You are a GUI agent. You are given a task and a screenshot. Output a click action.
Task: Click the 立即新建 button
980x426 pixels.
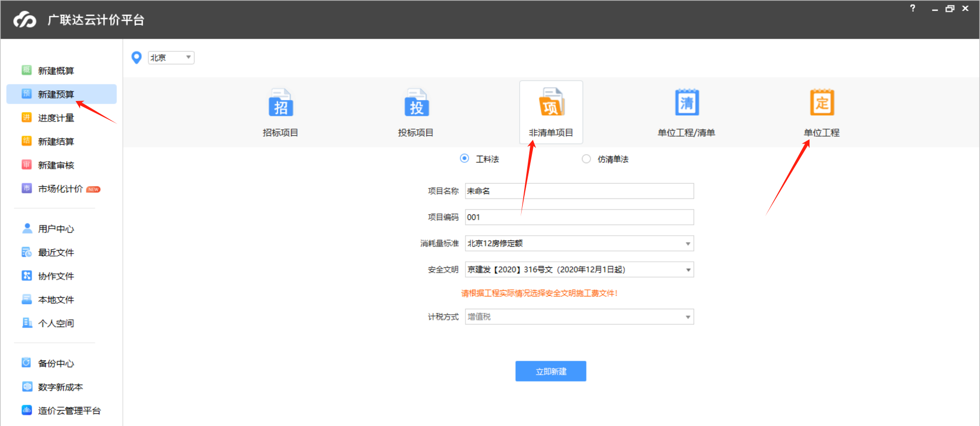coord(551,371)
